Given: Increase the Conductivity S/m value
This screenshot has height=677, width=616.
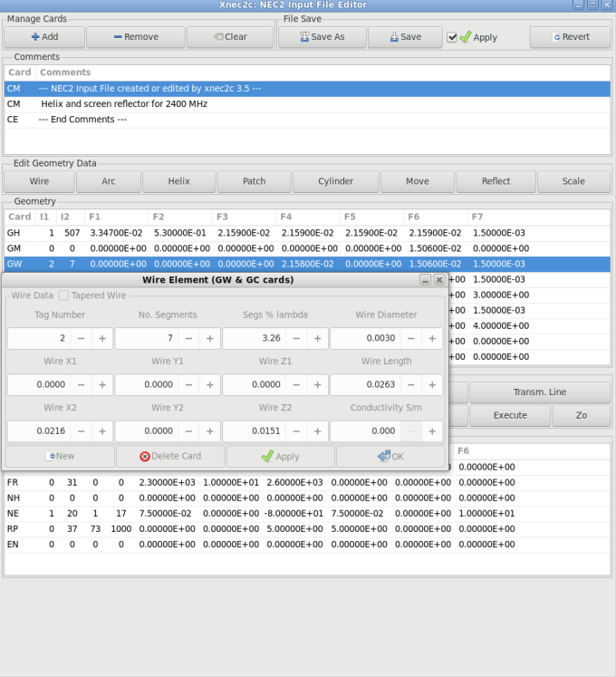Looking at the screenshot, I should tap(432, 431).
